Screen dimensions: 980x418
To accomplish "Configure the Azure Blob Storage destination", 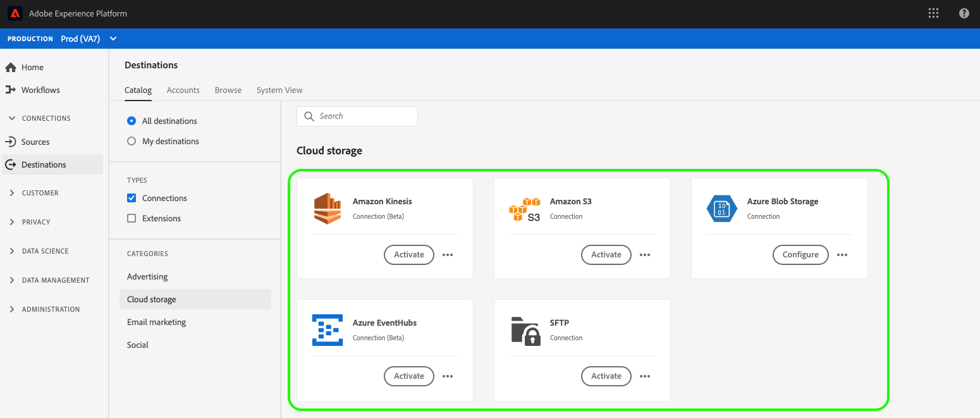I will [800, 255].
